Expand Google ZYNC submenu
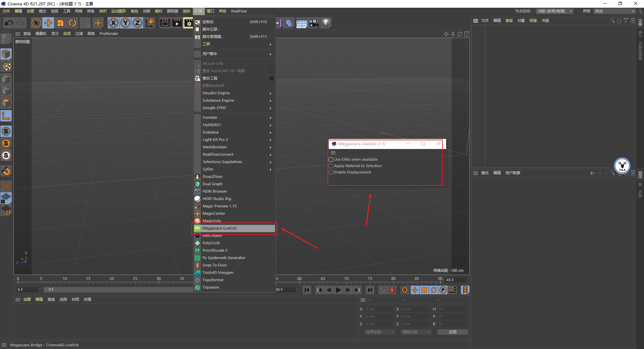The width and height of the screenshot is (644, 349). (234, 108)
